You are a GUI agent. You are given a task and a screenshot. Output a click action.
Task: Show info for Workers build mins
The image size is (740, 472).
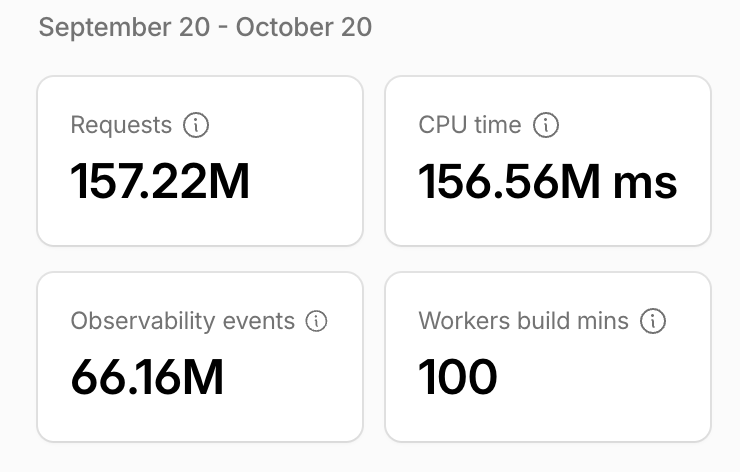coord(653,321)
